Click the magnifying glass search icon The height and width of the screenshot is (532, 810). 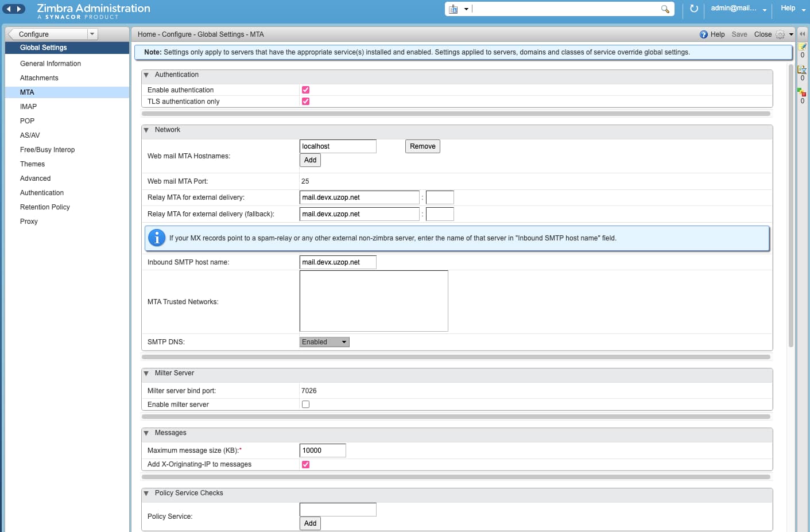[x=665, y=9]
